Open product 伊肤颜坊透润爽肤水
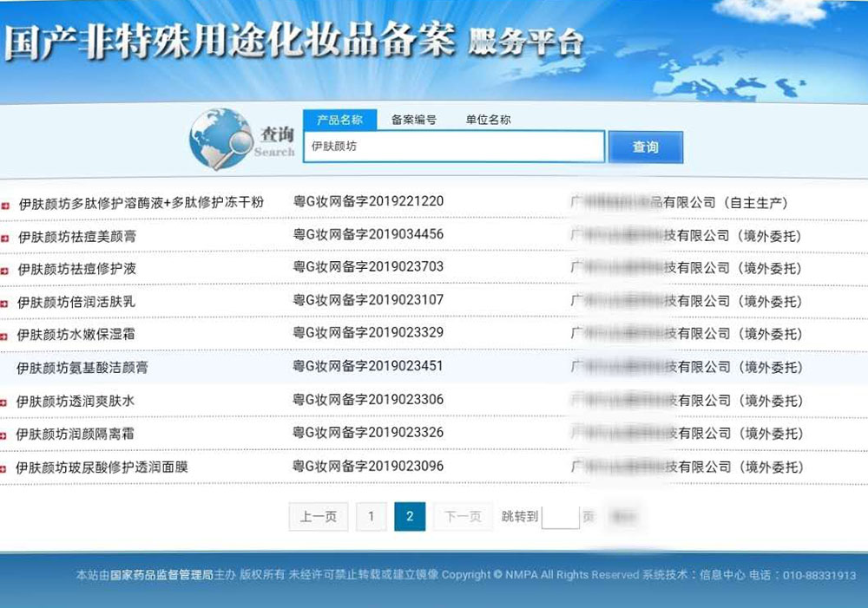 pos(75,401)
